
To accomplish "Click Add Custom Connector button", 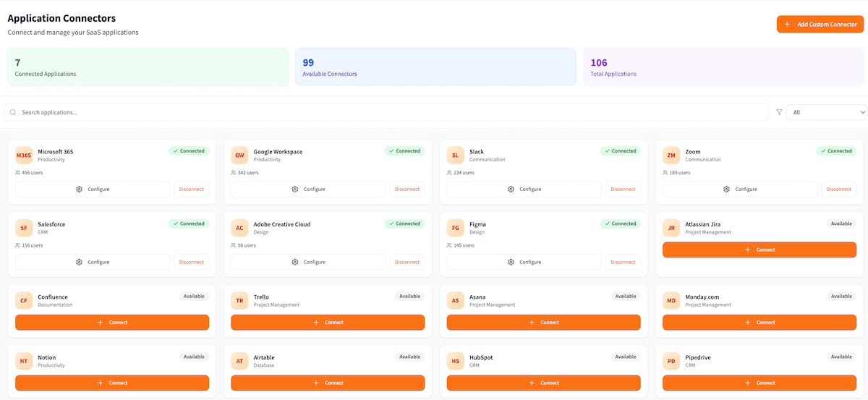I will pyautogui.click(x=820, y=25).
